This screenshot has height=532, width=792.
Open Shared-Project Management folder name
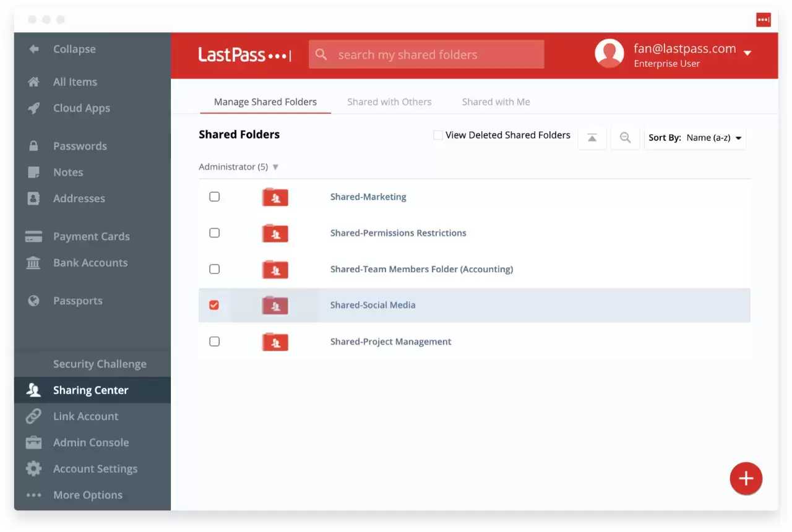click(x=390, y=341)
